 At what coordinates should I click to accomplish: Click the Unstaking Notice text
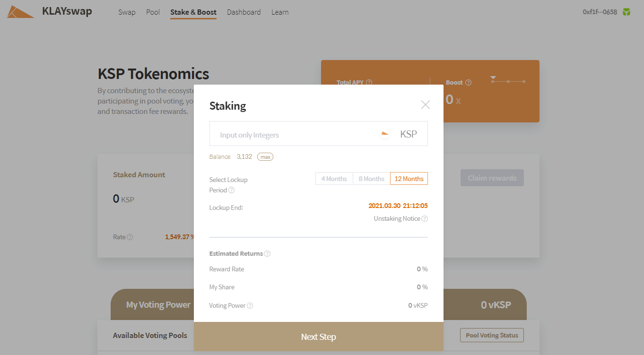pos(397,218)
